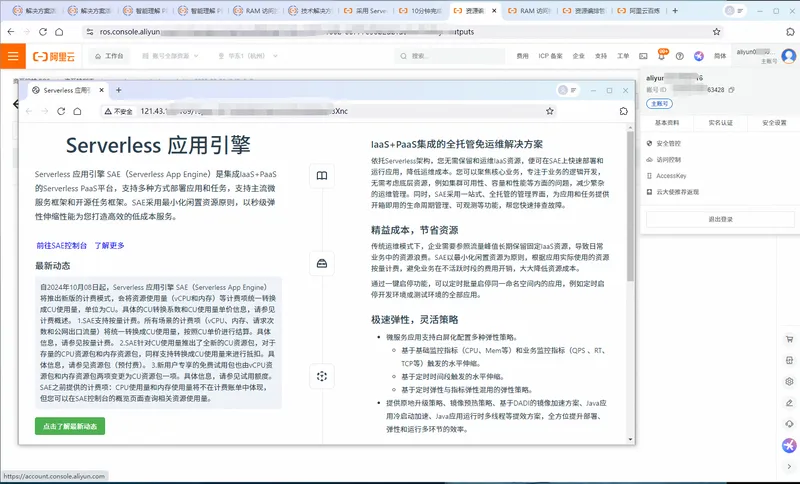Open the notifications bell with 99+ badge
Image resolution: width=800 pixels, height=484 pixels.
(662, 55)
